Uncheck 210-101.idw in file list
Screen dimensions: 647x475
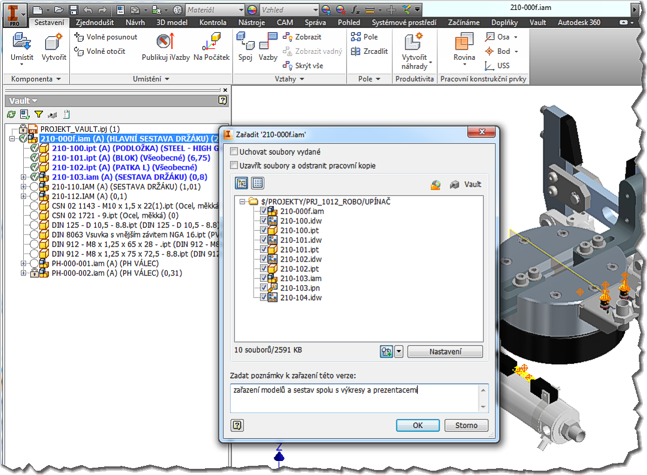264,240
